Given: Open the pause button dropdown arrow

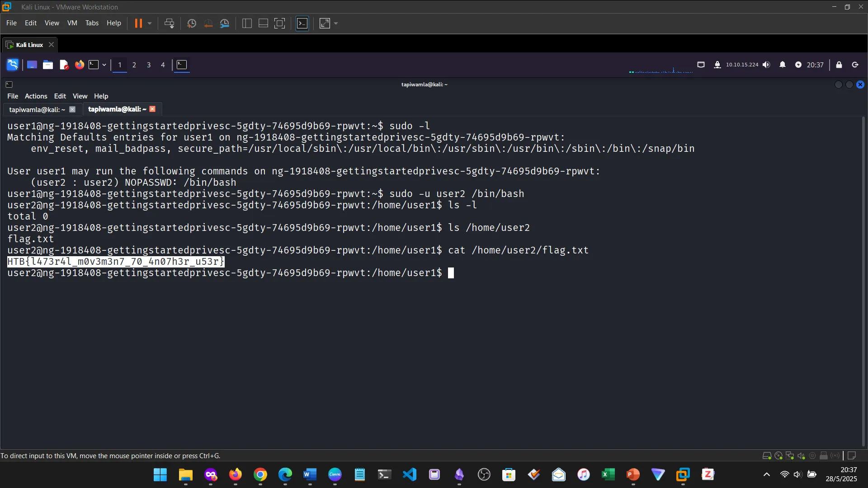Looking at the screenshot, I should [150, 23].
